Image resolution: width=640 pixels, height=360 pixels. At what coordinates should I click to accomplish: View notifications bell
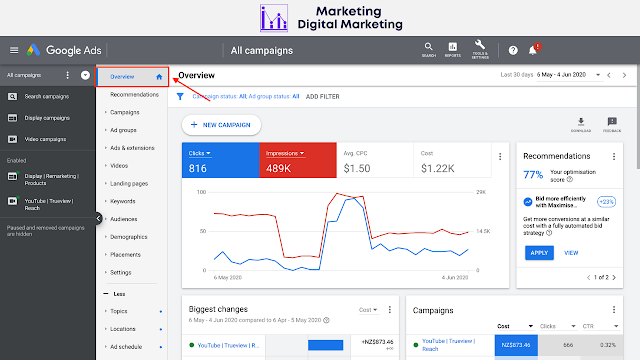coord(533,50)
